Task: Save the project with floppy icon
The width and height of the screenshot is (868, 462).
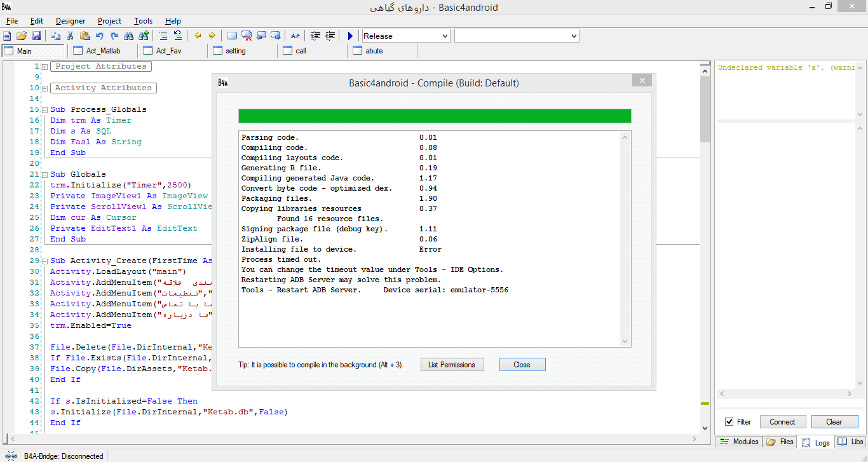Action: click(36, 36)
